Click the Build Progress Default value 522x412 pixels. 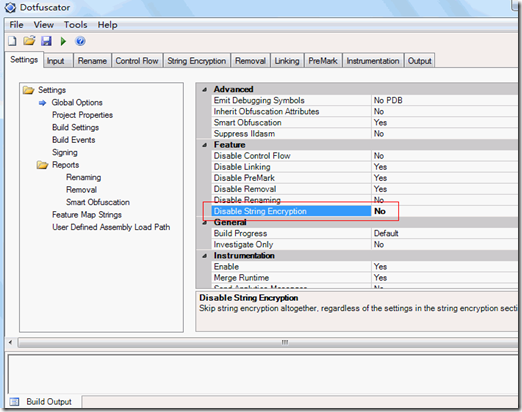click(446, 233)
